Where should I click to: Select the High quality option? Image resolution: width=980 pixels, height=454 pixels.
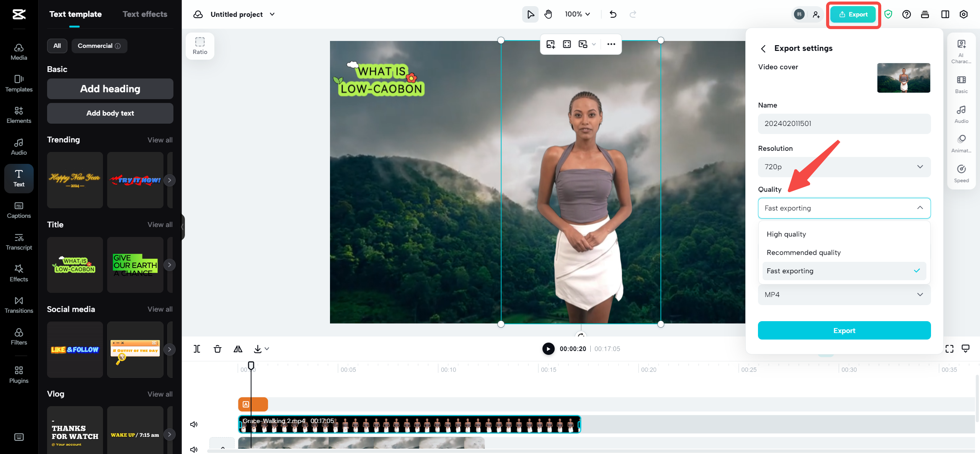(x=786, y=234)
